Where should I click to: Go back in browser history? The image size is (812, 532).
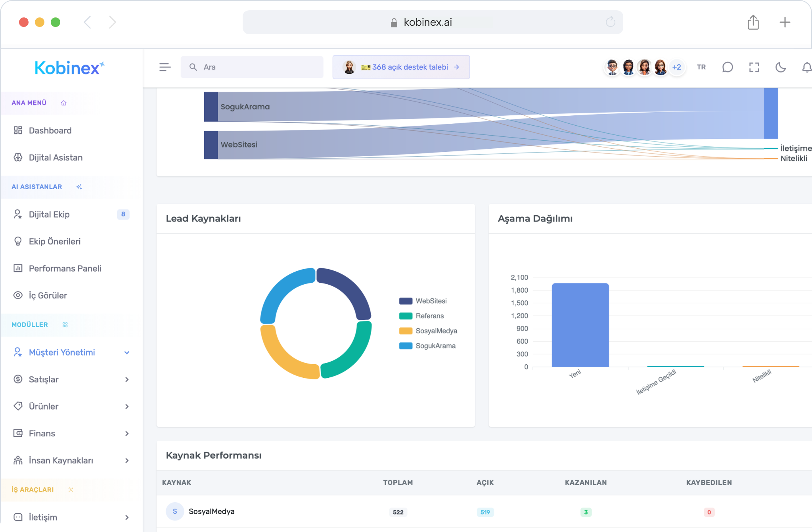[88, 22]
